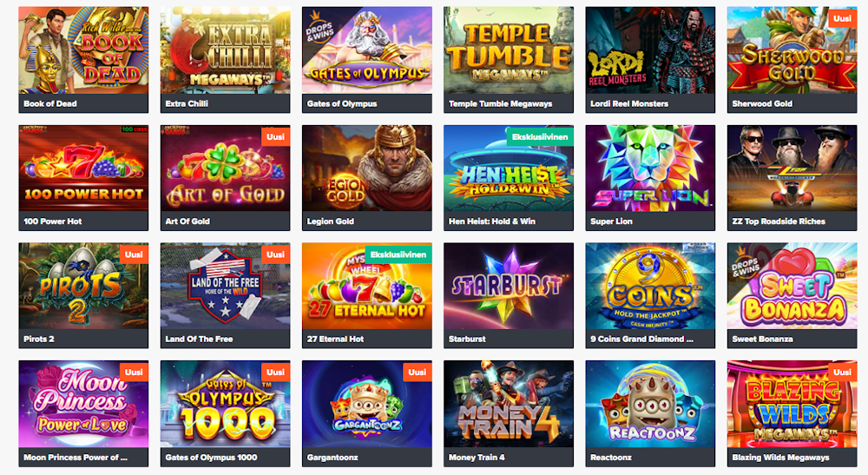This screenshot has height=475, width=868.
Task: Open the Starburst slot game
Action: click(x=508, y=295)
